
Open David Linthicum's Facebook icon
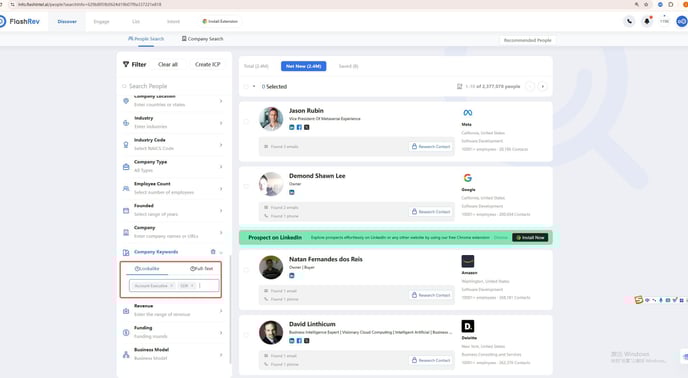coord(299,341)
